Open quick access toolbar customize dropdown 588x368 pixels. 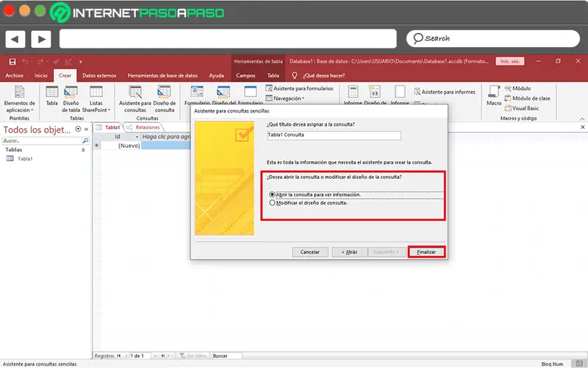[x=81, y=62]
